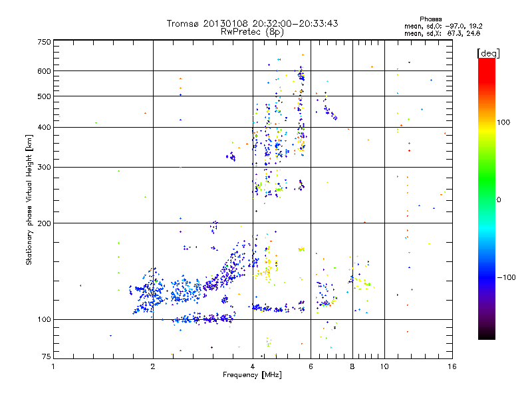Click the x-axis label '8'
532x399 pixels.
pos(352,366)
